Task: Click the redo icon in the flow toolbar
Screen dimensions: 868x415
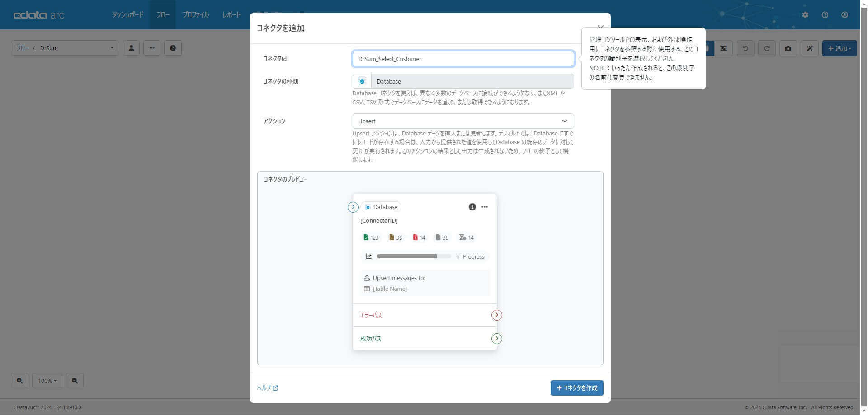Action: coord(766,48)
